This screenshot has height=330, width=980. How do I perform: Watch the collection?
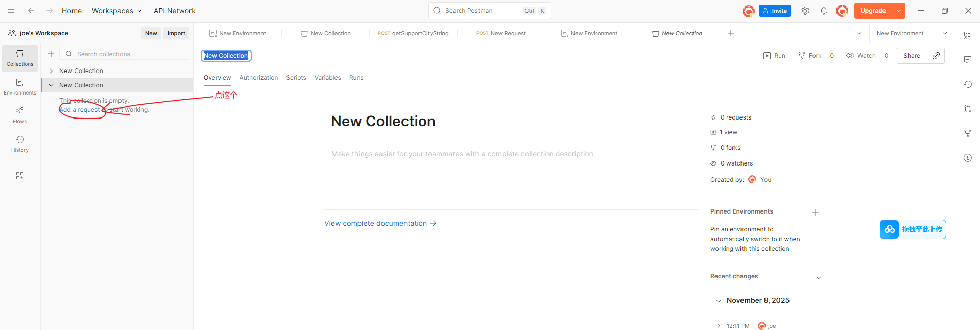861,56
